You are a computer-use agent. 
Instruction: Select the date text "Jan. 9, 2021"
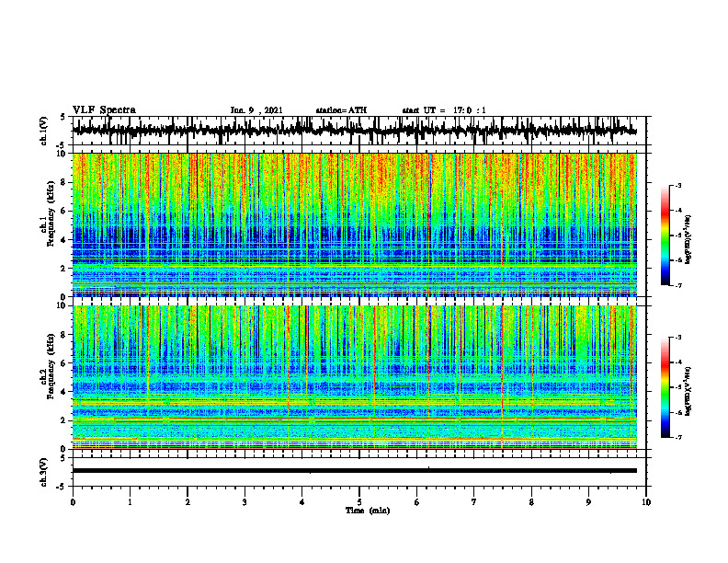(256, 110)
